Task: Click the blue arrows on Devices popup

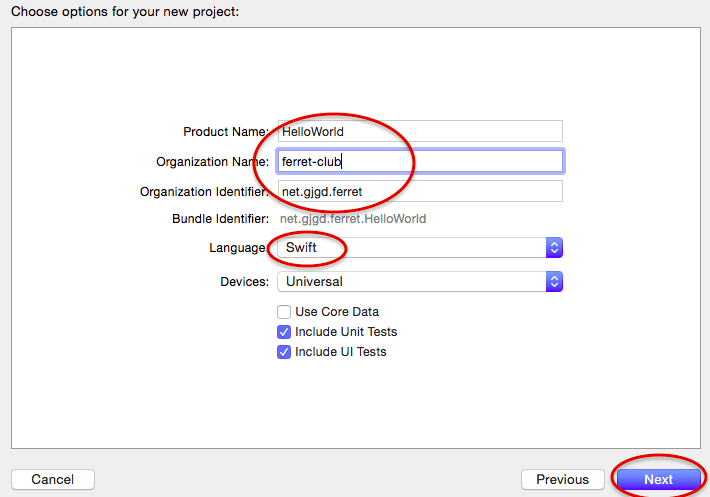Action: click(555, 281)
